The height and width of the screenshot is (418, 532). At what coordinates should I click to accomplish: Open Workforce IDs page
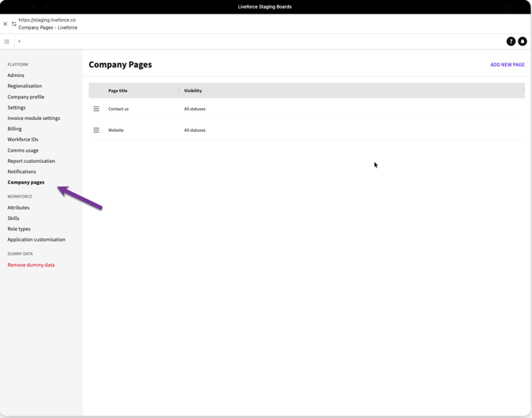click(23, 139)
